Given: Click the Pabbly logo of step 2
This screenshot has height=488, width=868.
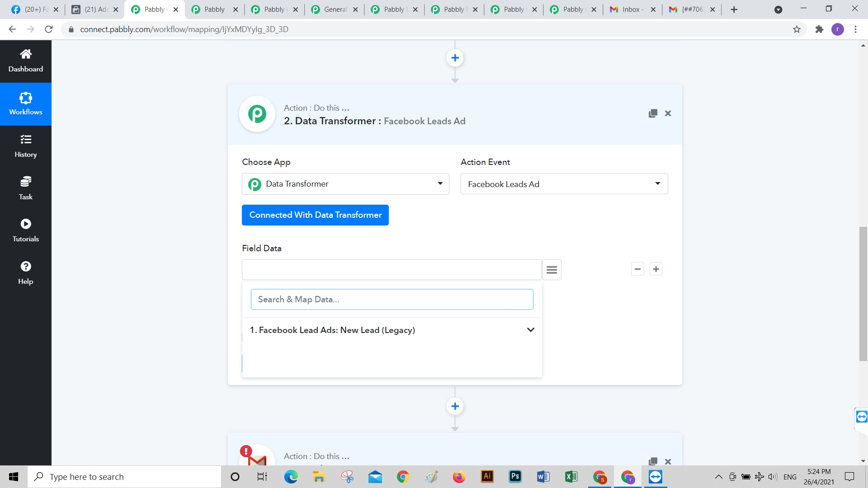Looking at the screenshot, I should click(x=257, y=114).
